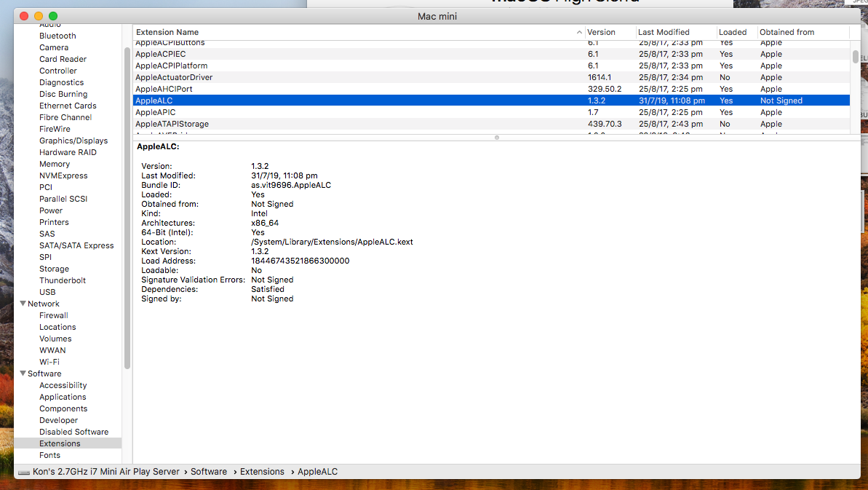
Task: Select SPI in the sidebar
Action: (x=45, y=256)
